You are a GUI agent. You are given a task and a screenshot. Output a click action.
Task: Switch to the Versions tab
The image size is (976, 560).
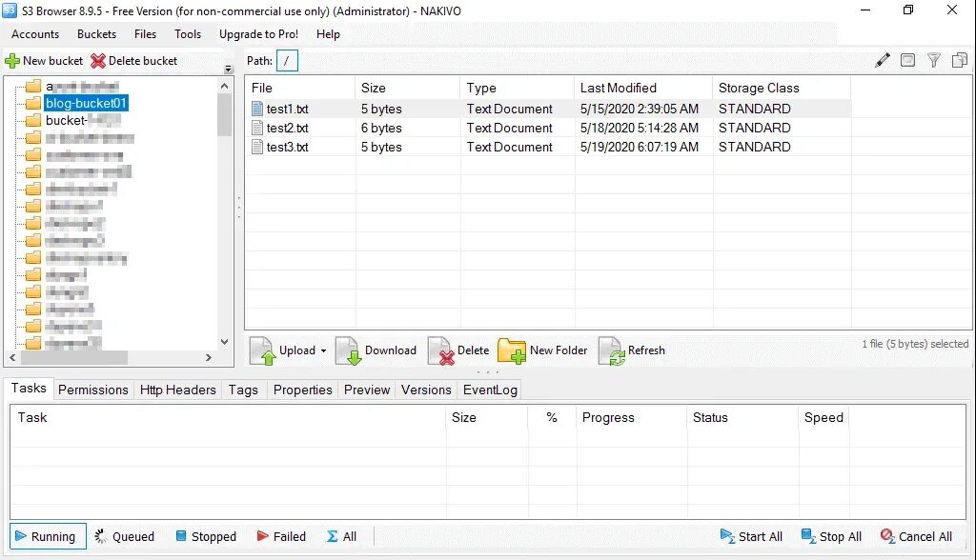[426, 390]
